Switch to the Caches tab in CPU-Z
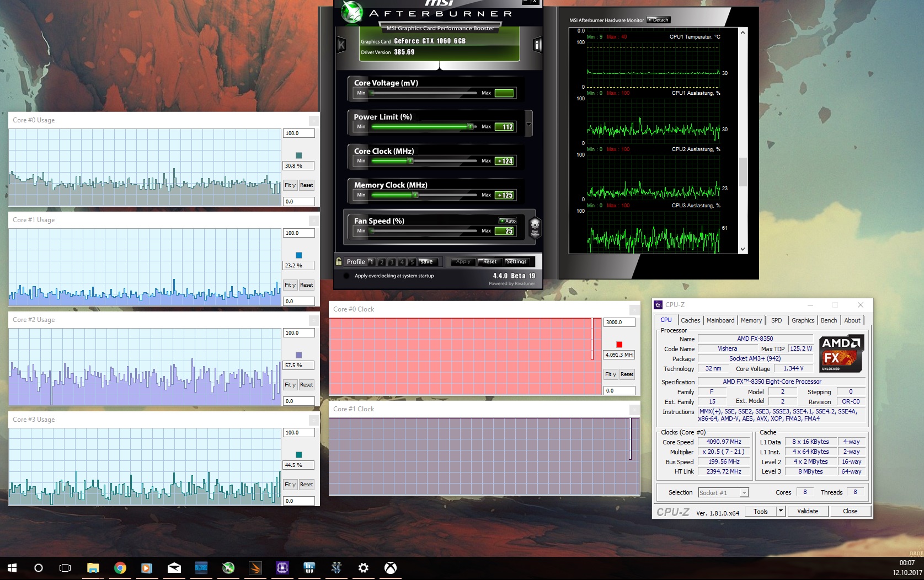 [x=690, y=320]
